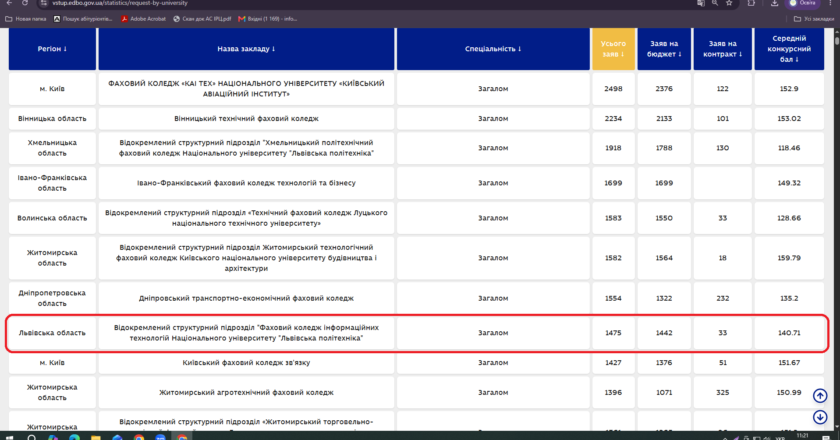Open the Adobe Acrobat bookmark

click(143, 19)
